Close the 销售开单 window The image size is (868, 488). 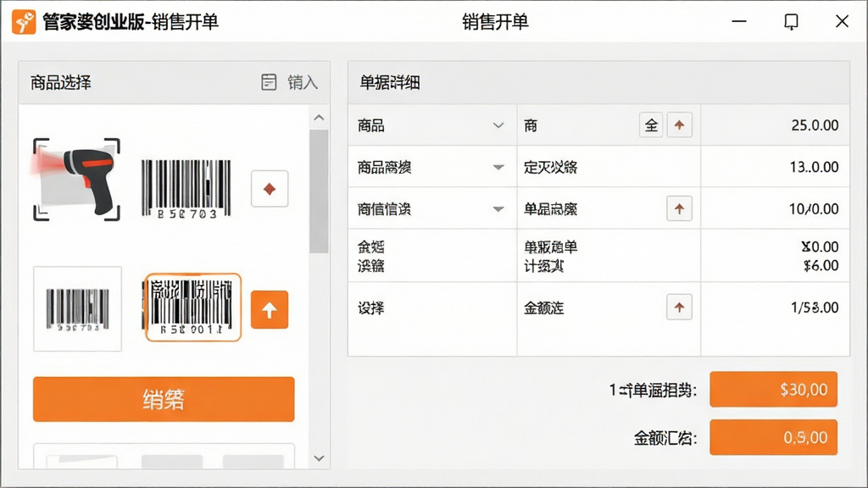point(842,21)
